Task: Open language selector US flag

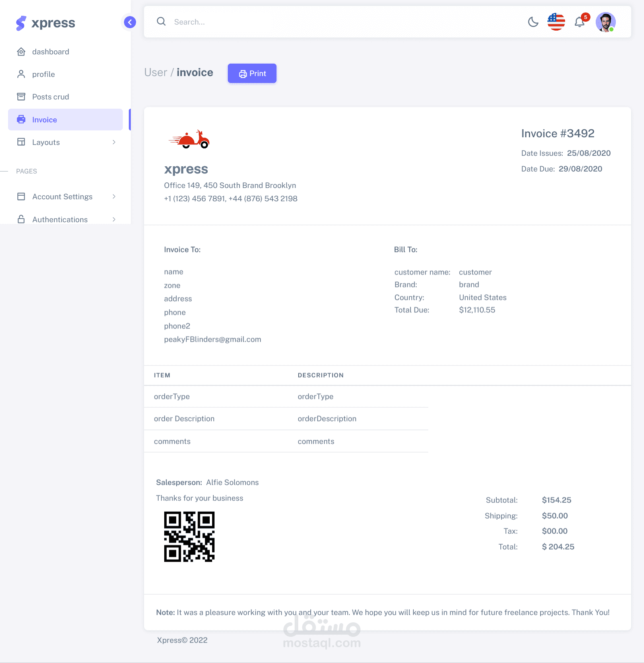Action: click(556, 22)
